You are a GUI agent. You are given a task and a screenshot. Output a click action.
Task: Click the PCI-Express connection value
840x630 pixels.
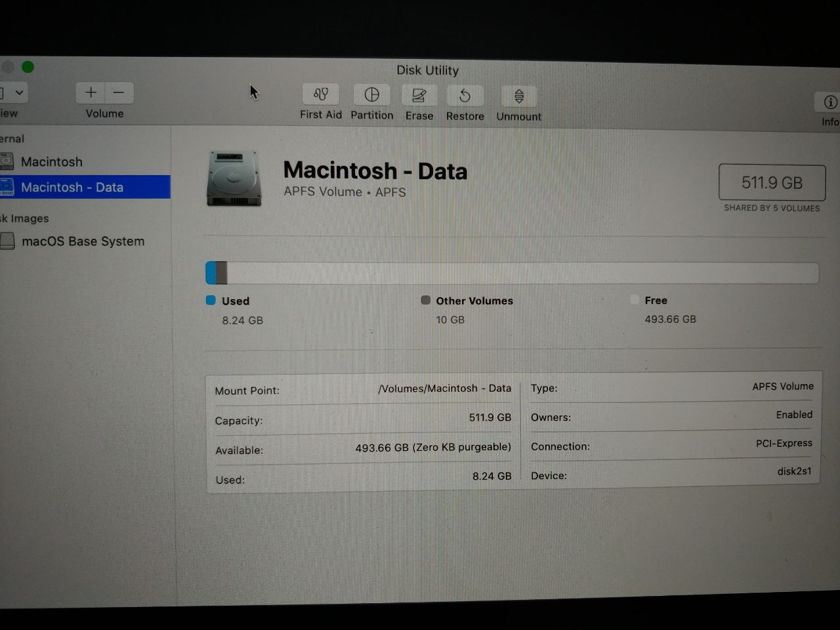[x=784, y=443]
